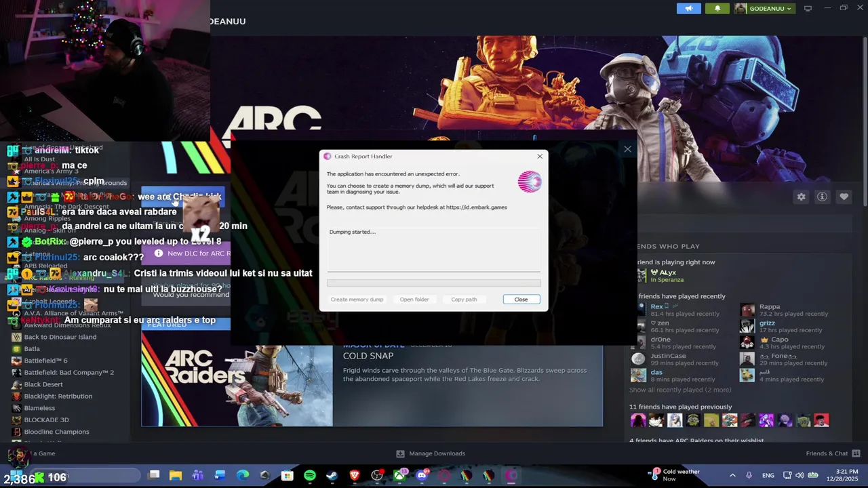Open friend dr0ne profile entry

[x=678, y=342]
